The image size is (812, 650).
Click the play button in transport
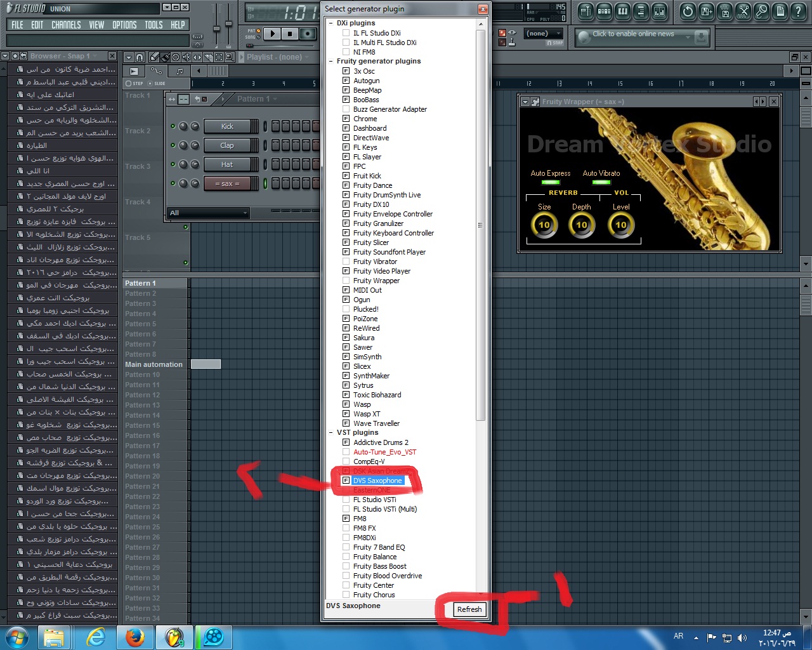(x=272, y=34)
